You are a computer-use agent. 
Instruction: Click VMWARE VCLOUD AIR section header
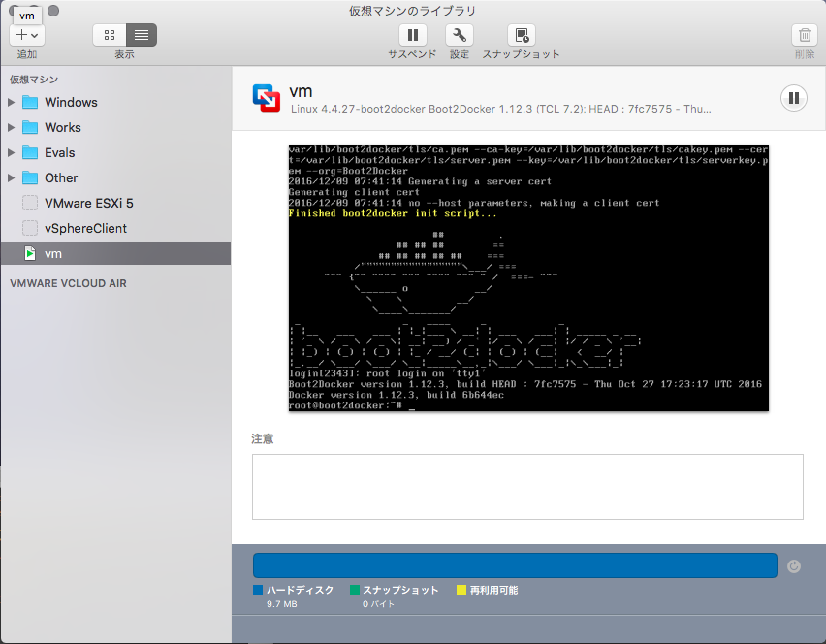pyautogui.click(x=68, y=283)
